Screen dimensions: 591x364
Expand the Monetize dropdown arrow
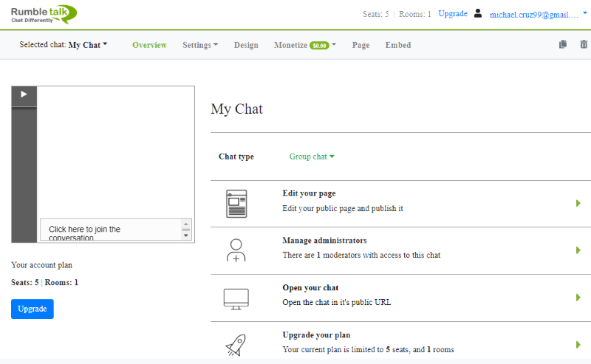pyautogui.click(x=334, y=44)
